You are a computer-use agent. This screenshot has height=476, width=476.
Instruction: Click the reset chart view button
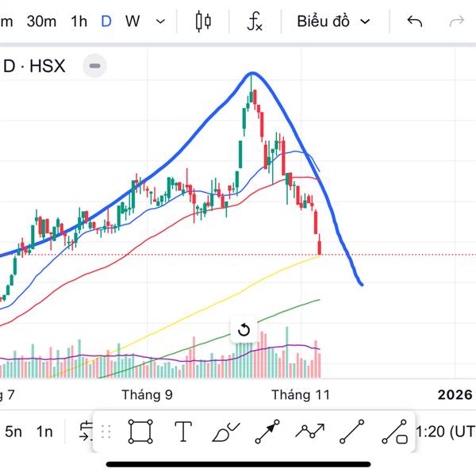(244, 330)
